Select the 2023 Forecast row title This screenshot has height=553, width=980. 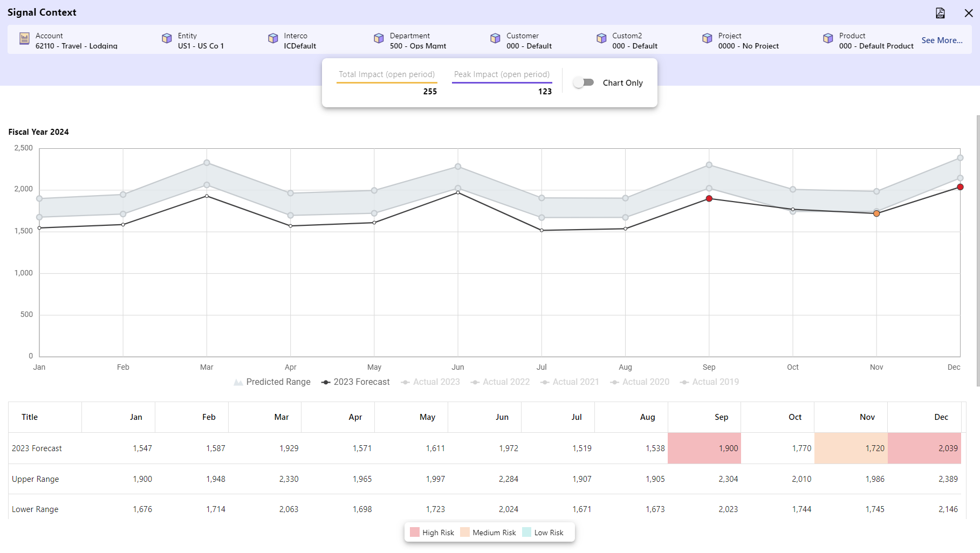coord(37,448)
